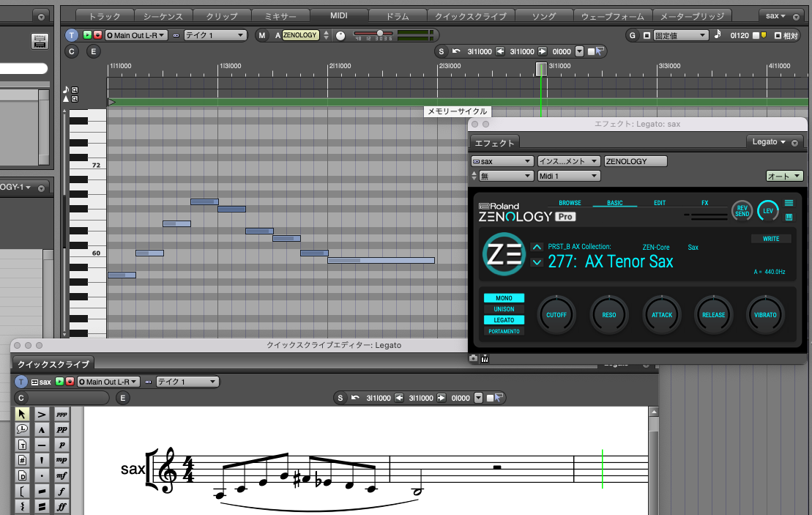Switch to the トラック tab
This screenshot has width=812, height=515.
[x=105, y=16]
